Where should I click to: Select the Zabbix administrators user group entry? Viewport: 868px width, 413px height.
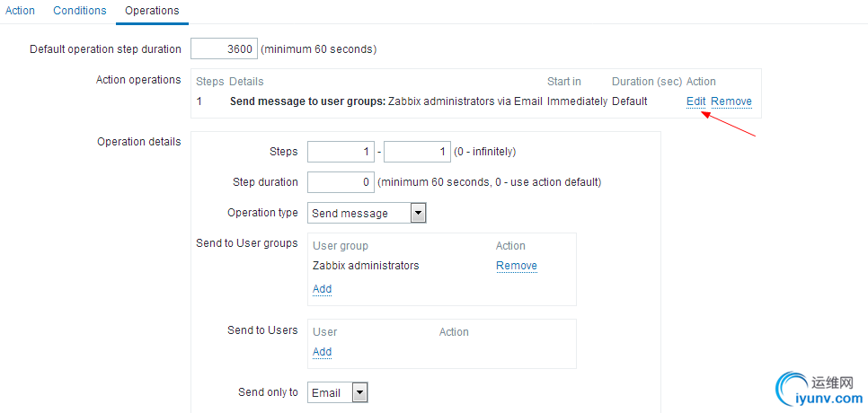pyautogui.click(x=366, y=266)
